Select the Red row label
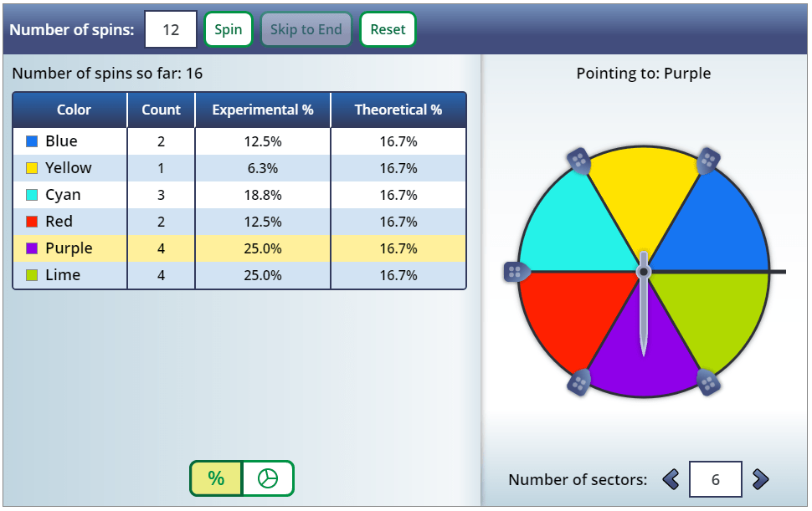This screenshot has width=812, height=511. 59,222
